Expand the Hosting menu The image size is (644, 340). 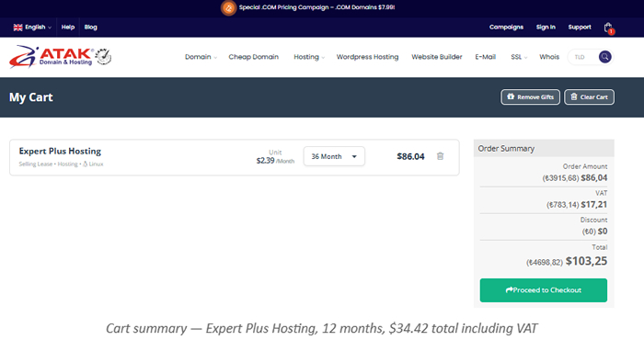(309, 57)
